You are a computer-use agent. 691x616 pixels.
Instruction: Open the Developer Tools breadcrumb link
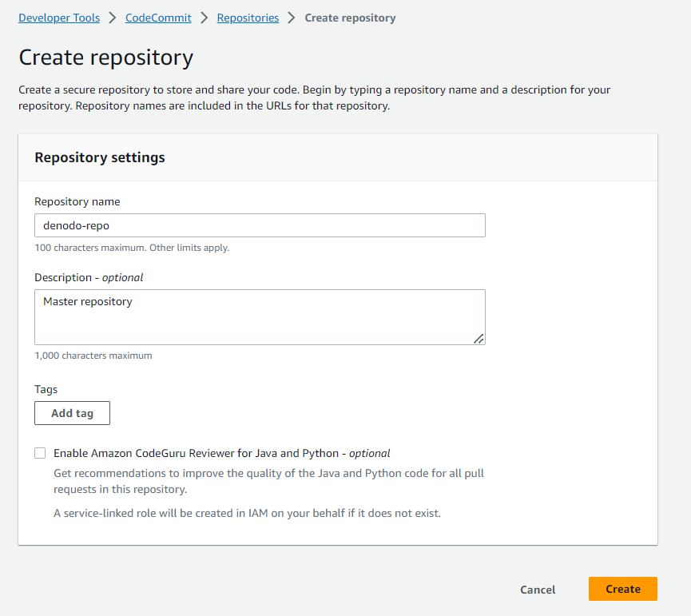coord(59,18)
